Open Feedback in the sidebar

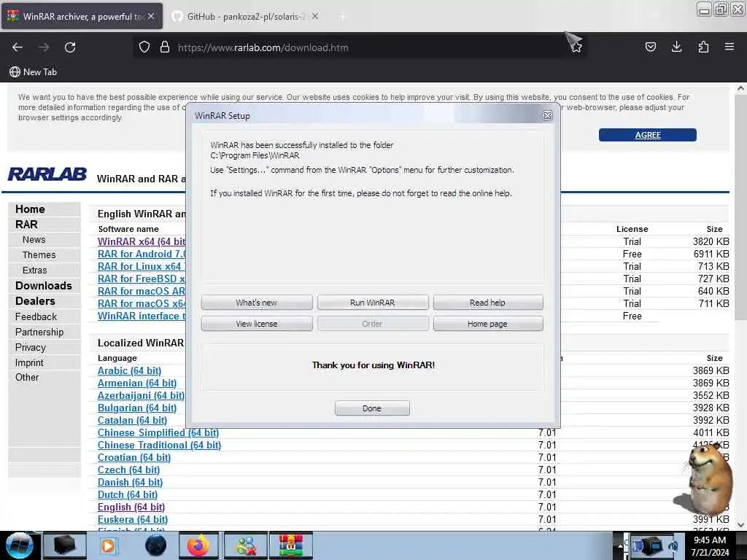tap(36, 316)
